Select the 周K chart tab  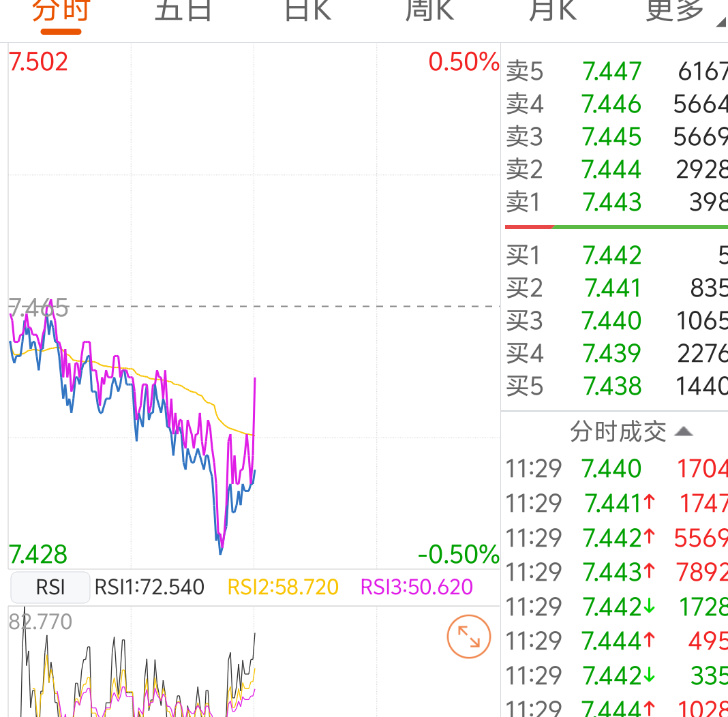pyautogui.click(x=429, y=11)
